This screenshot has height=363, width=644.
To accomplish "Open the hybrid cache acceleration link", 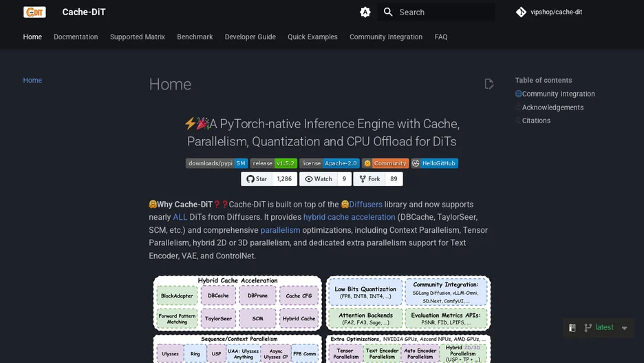I will 349,217.
